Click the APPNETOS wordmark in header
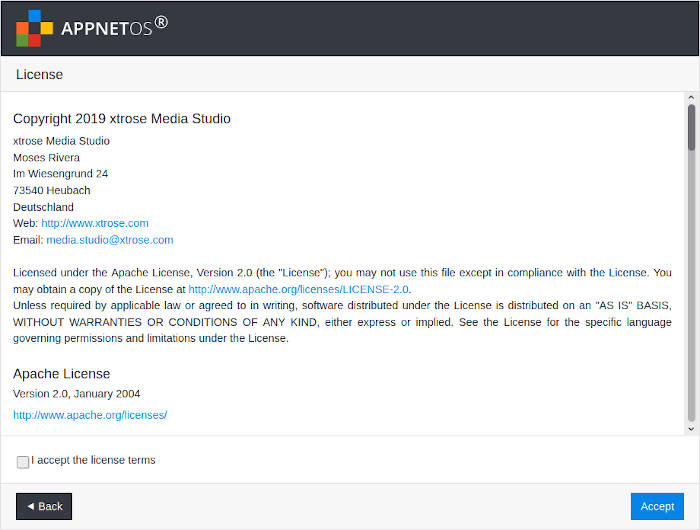The image size is (700, 530). [114, 27]
